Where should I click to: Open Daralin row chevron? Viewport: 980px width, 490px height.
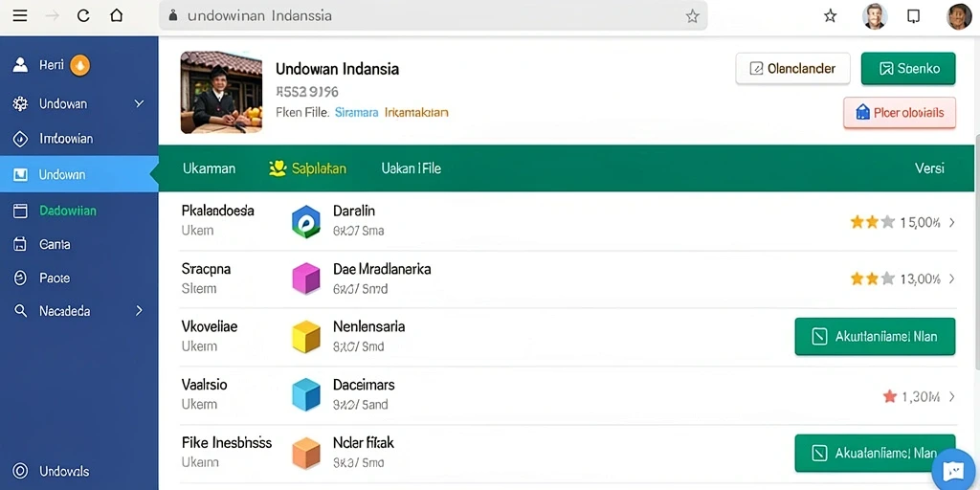pos(952,222)
